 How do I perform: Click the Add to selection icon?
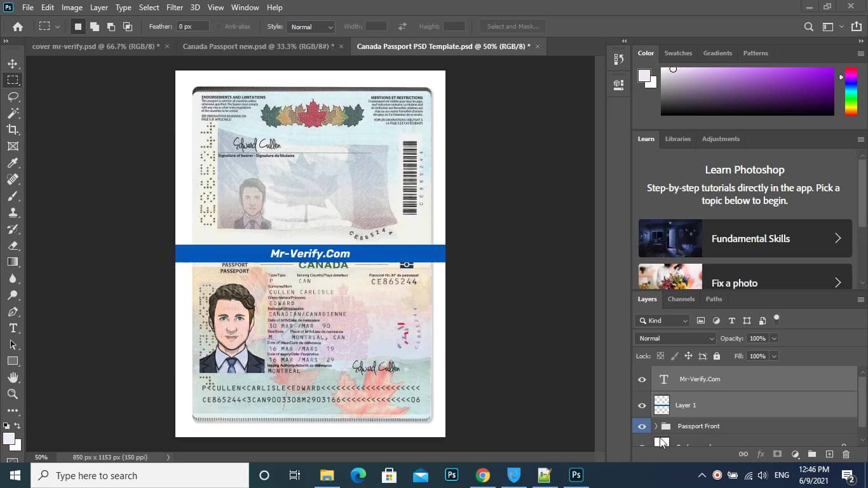pyautogui.click(x=94, y=27)
